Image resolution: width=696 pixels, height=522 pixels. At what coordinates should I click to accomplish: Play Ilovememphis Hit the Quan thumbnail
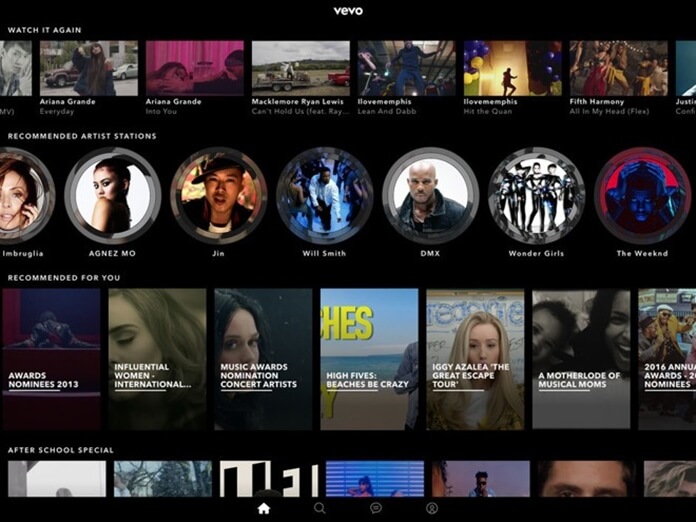click(513, 68)
